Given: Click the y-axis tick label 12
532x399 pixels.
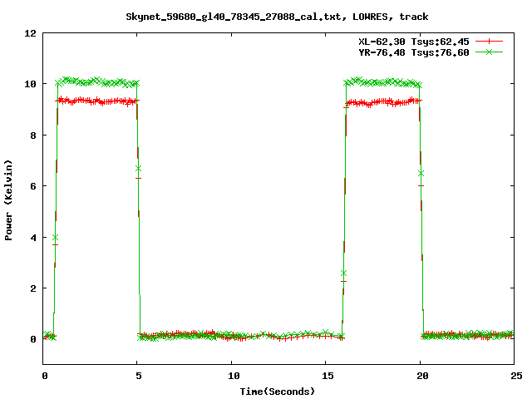Looking at the screenshot, I should [x=30, y=33].
